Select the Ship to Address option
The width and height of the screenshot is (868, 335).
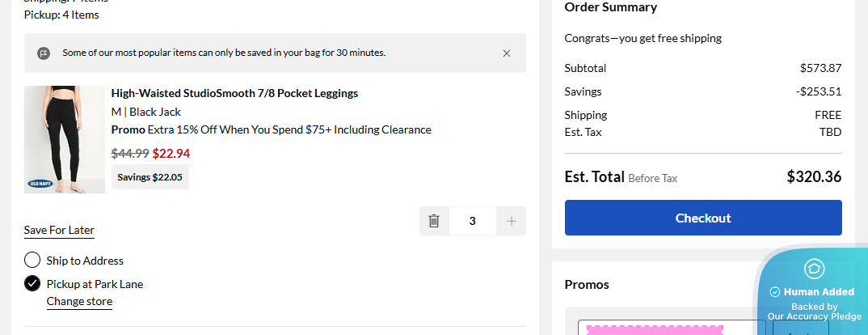32,261
